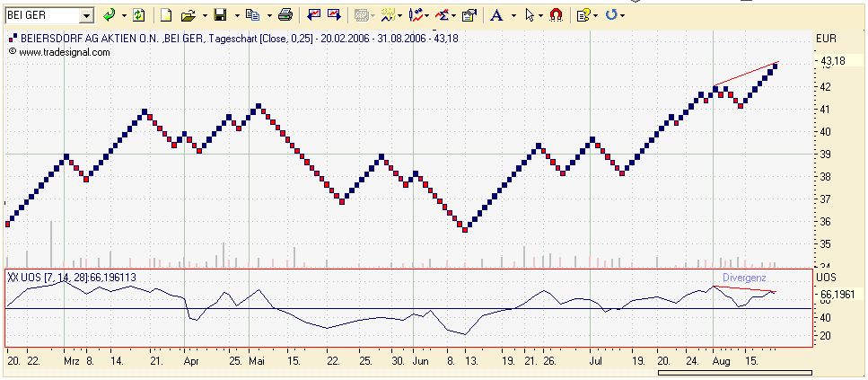868x380 pixels.
Task: Create a new blank document
Action: pyautogui.click(x=165, y=15)
